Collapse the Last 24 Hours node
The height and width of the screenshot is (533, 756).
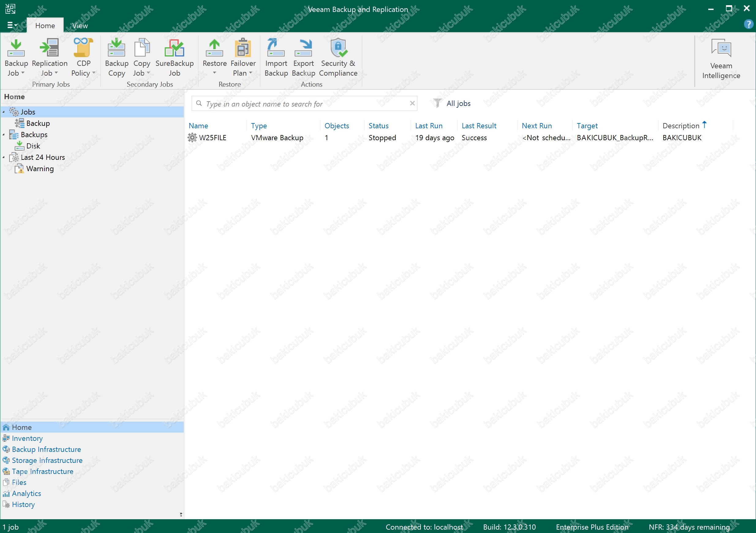pyautogui.click(x=4, y=158)
